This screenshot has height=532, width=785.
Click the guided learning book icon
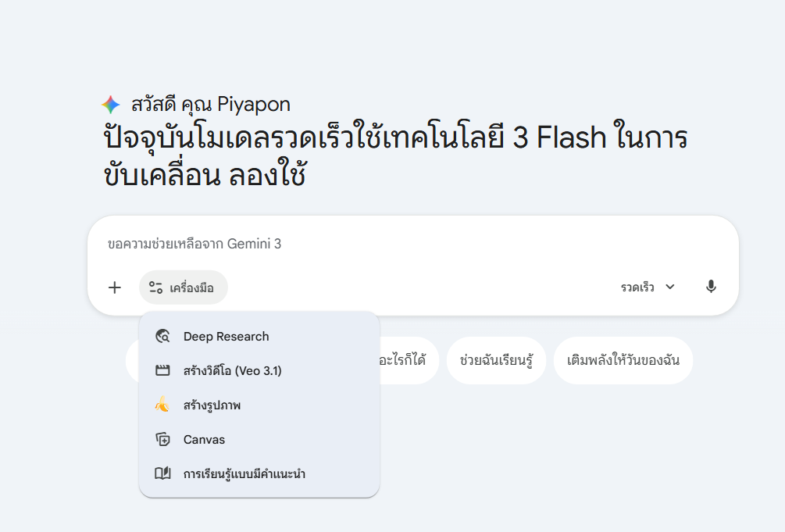[162, 473]
